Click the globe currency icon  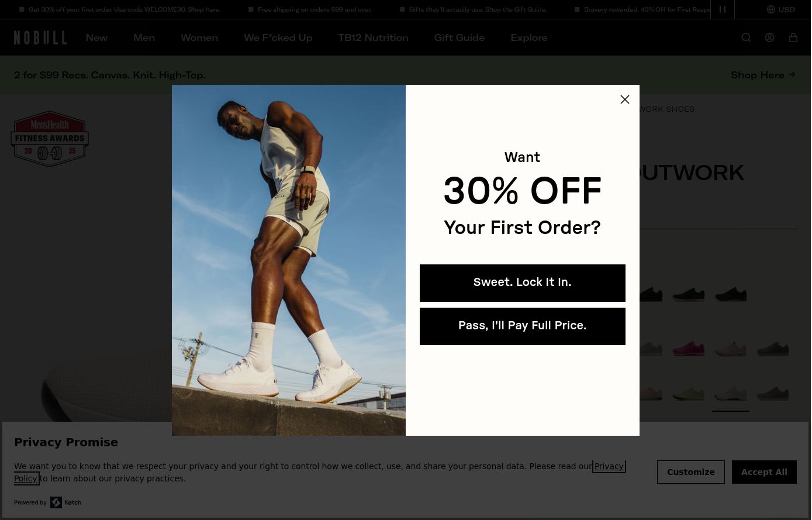point(771,9)
